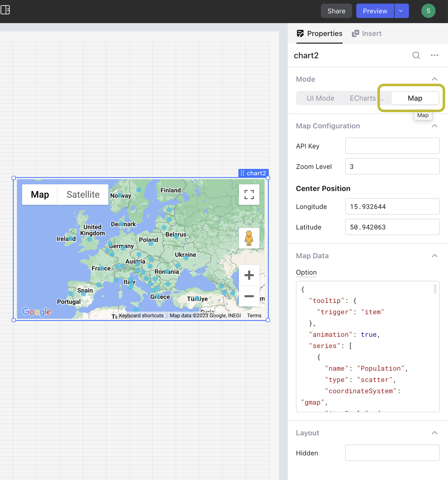The width and height of the screenshot is (448, 480).
Task: Click the Zoom Level input field
Action: pyautogui.click(x=392, y=167)
